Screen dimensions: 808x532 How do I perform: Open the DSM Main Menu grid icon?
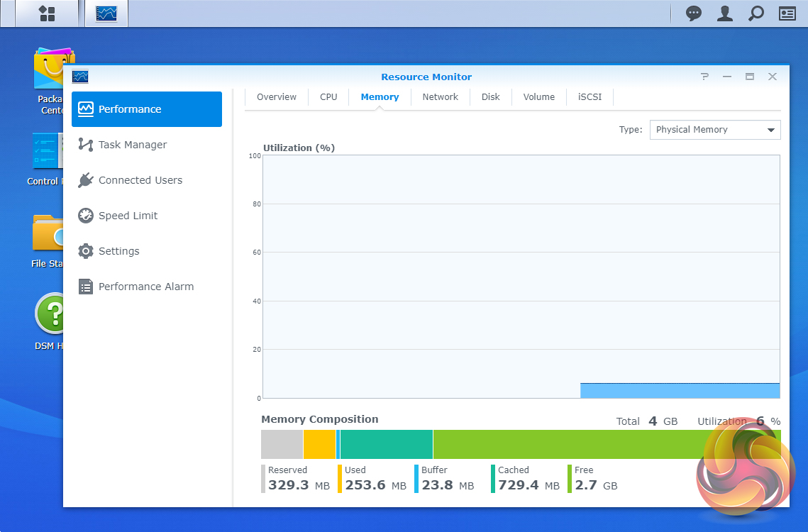(47, 13)
